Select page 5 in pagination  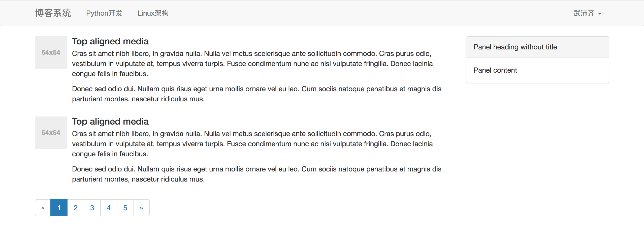tap(125, 208)
